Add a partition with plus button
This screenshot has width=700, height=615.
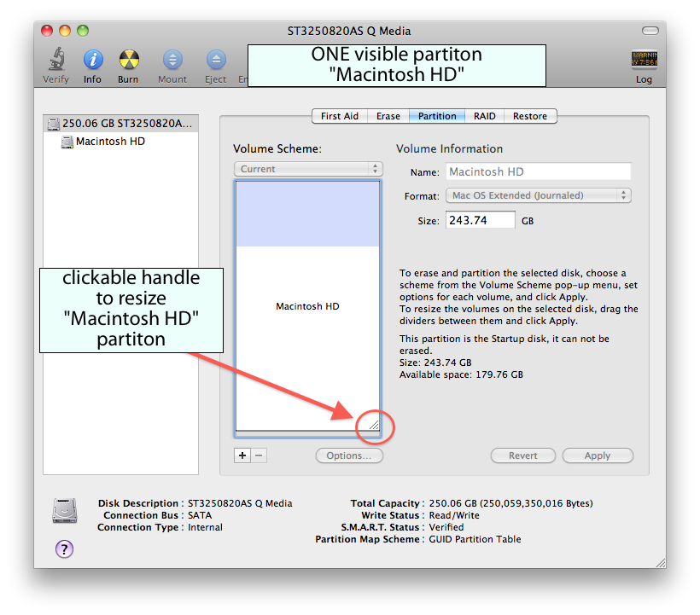point(242,455)
